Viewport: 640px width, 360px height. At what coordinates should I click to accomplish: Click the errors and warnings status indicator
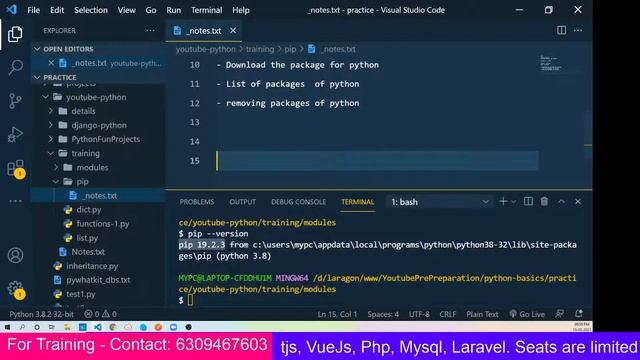coord(100,314)
